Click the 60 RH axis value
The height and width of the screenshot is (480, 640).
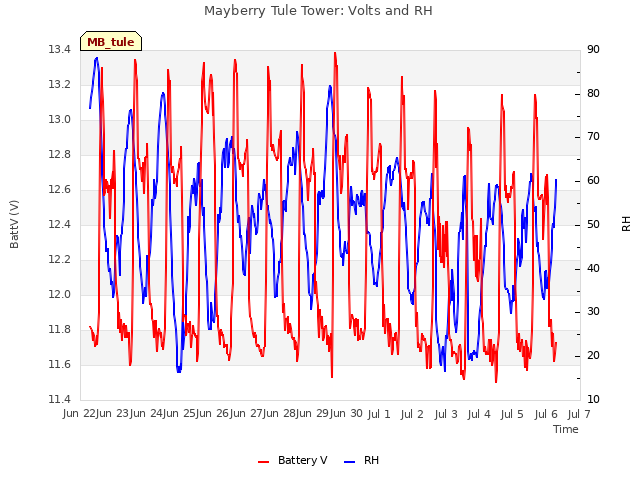[x=593, y=181]
